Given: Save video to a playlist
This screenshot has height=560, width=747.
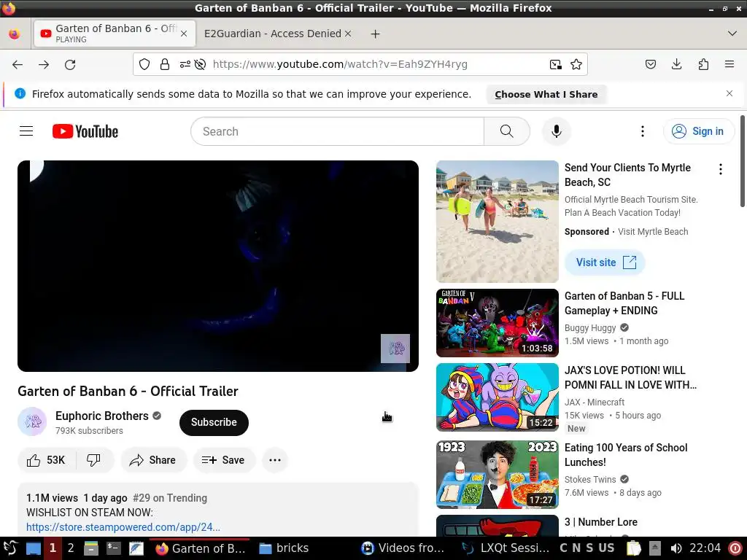Looking at the screenshot, I should click(224, 460).
